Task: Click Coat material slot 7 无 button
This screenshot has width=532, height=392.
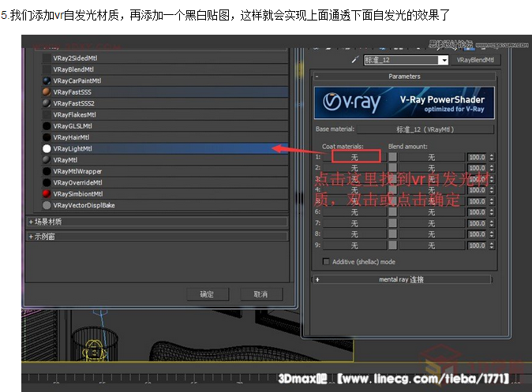Action: pos(355,223)
